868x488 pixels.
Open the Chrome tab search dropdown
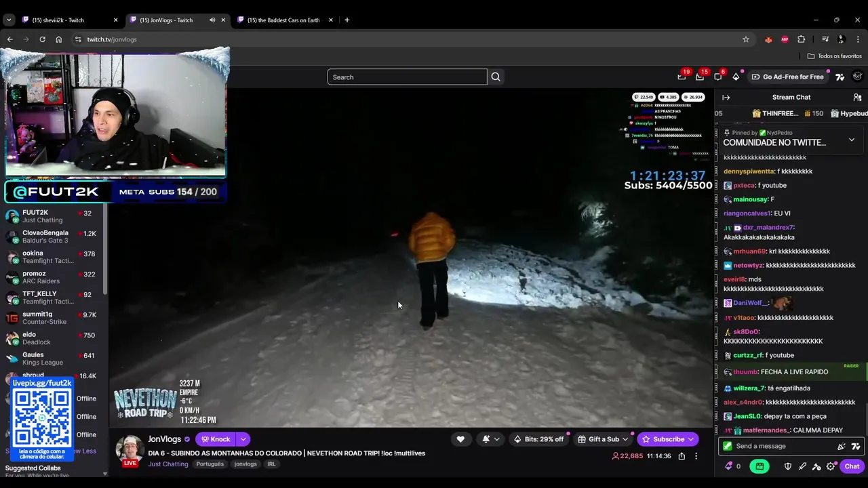coord(9,20)
